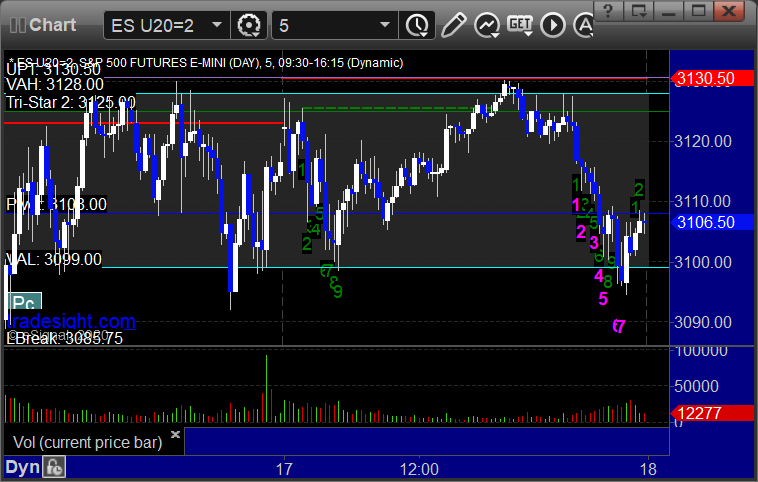Click the 3106.50 blue current price marker
The image size is (758, 482).
point(712,222)
